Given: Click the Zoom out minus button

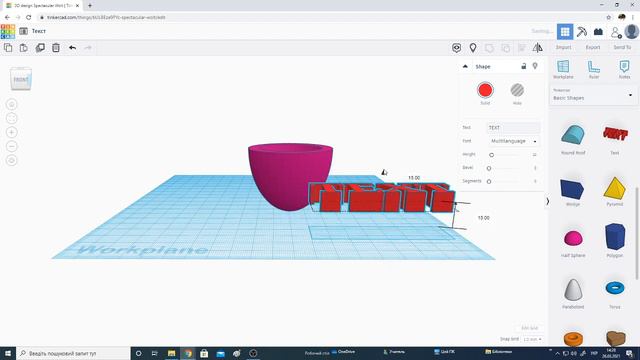Looking at the screenshot, I should 11,146.
